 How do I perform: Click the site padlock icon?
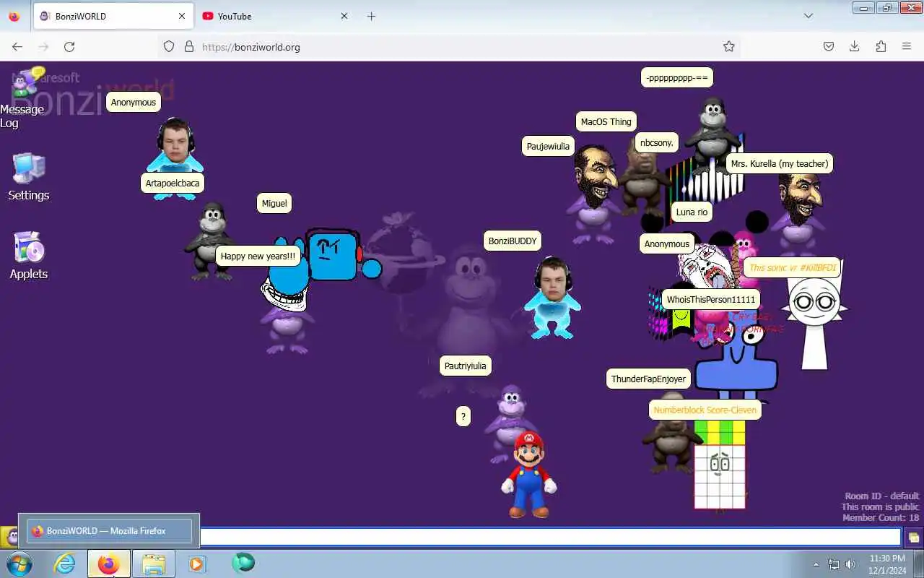tap(189, 46)
